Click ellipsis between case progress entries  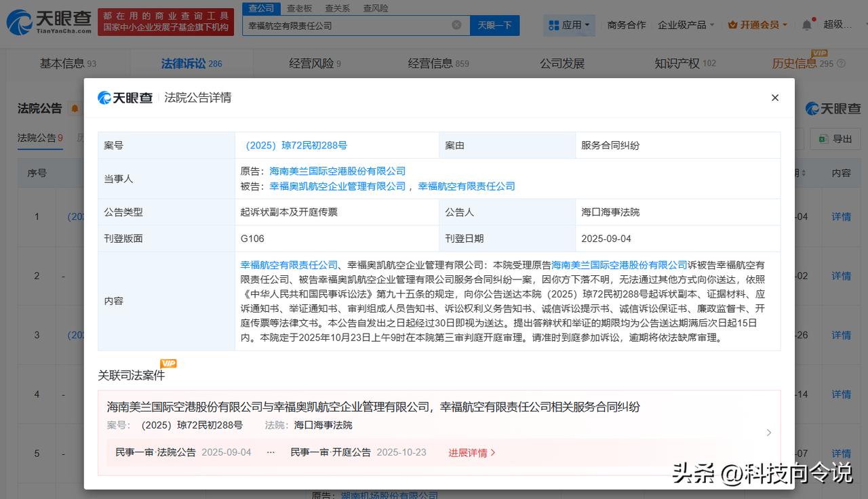click(x=271, y=452)
